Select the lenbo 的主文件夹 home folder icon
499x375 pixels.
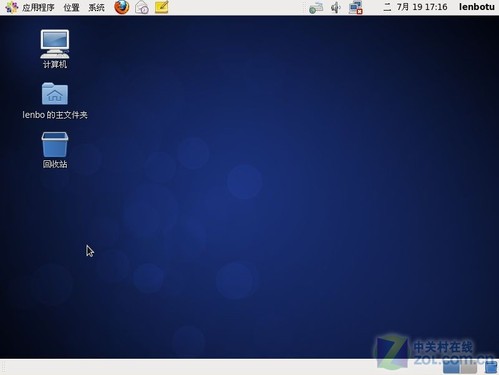pyautogui.click(x=55, y=101)
